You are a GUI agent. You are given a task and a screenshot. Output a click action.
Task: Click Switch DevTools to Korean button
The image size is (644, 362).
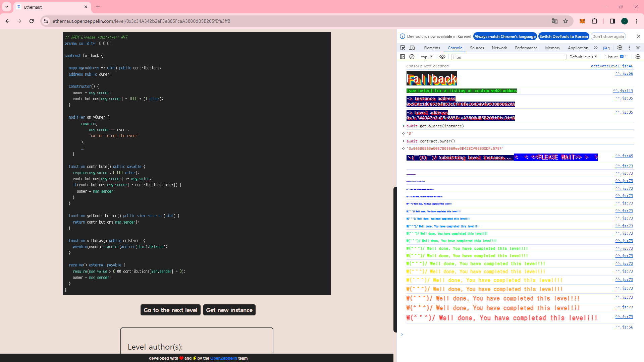coord(563,37)
